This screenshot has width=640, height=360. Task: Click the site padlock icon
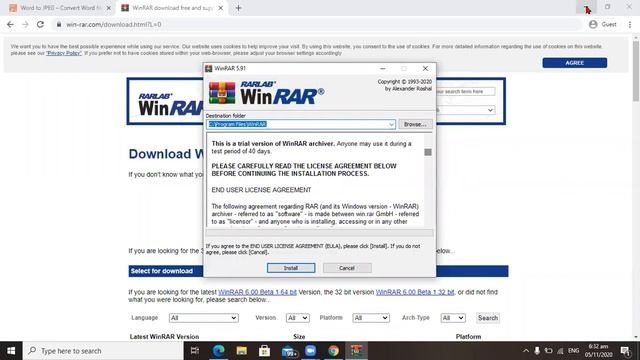(x=59, y=24)
